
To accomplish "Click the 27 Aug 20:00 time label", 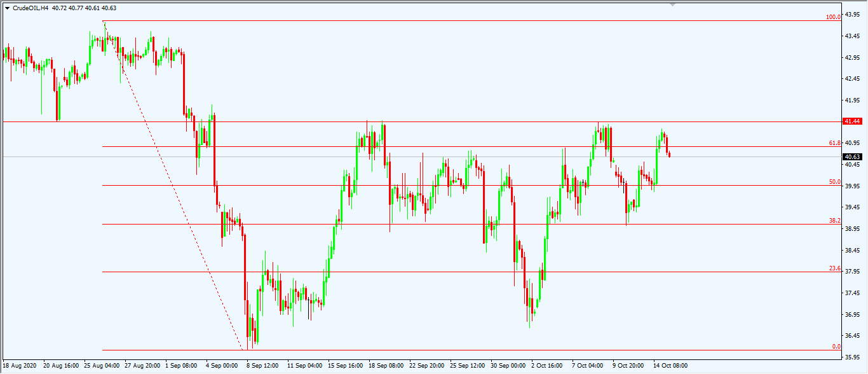I will point(142,366).
